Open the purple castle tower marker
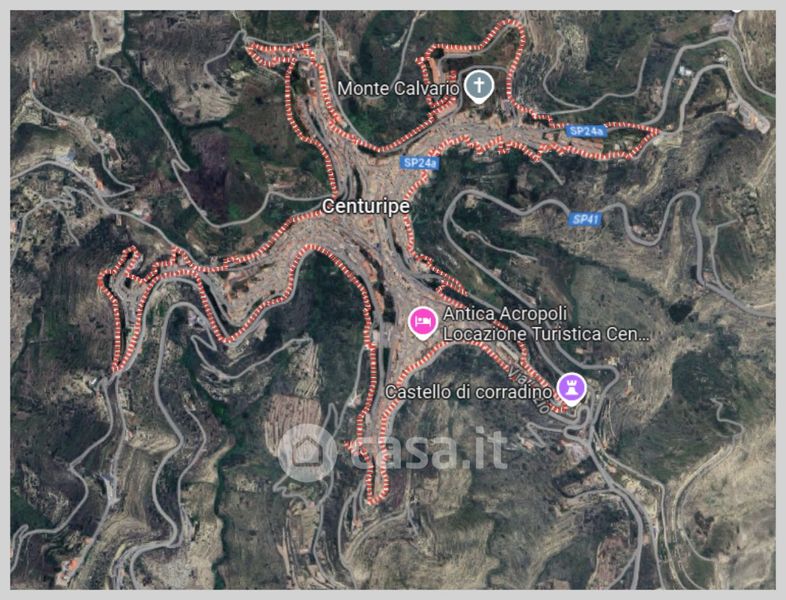The image size is (786, 600). tap(572, 389)
